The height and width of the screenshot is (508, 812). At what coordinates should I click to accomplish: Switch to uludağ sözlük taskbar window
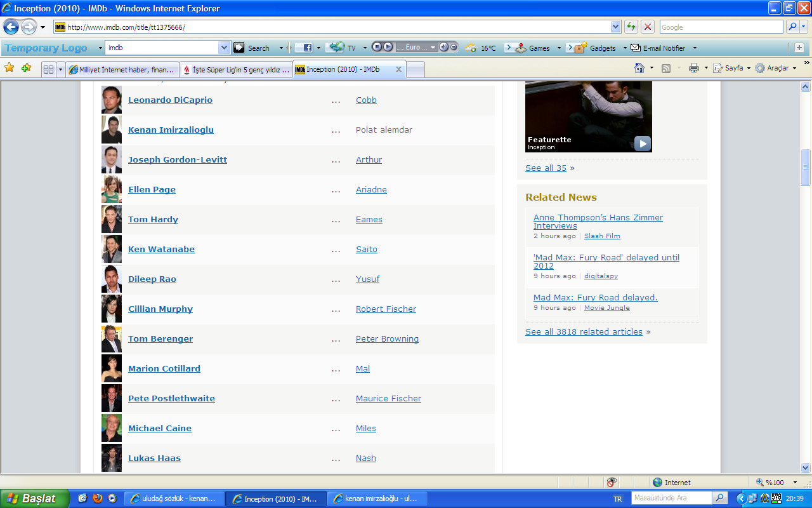pos(174,498)
